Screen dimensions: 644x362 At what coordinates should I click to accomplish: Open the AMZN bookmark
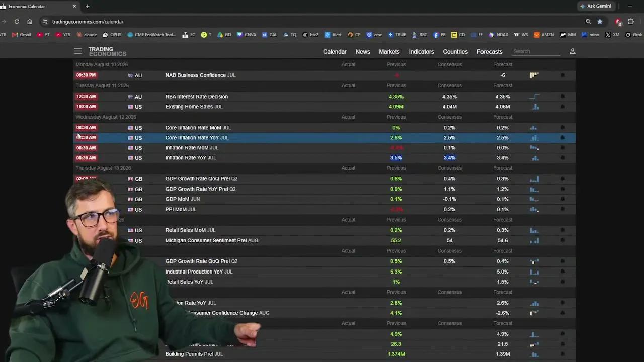coord(544,35)
